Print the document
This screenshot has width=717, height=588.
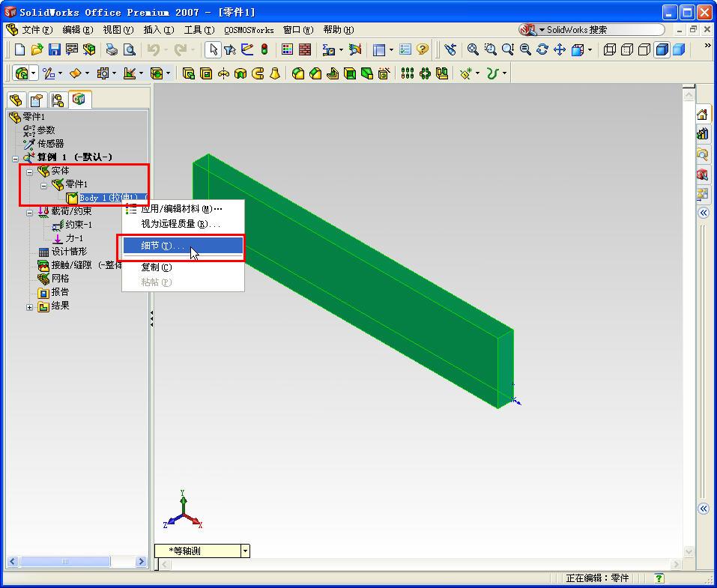112,49
